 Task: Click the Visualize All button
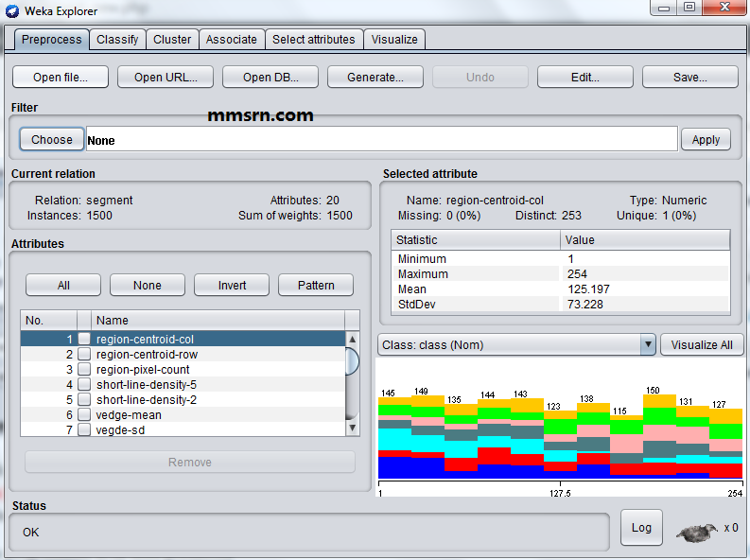tap(702, 345)
